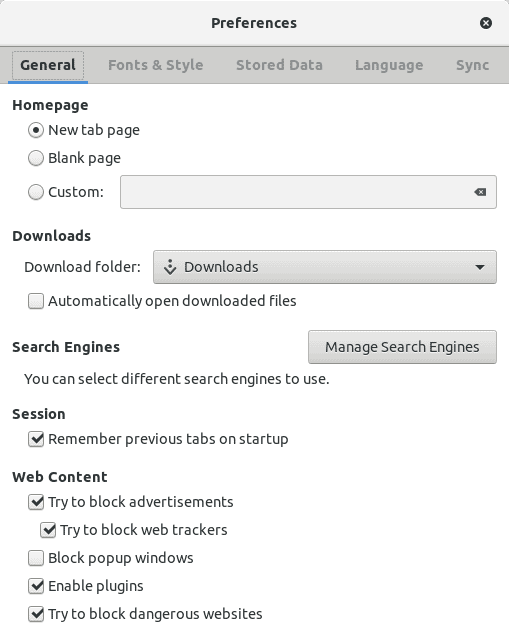The width and height of the screenshot is (509, 644).
Task: Toggle Try to block web trackers
Action: pos(48,530)
